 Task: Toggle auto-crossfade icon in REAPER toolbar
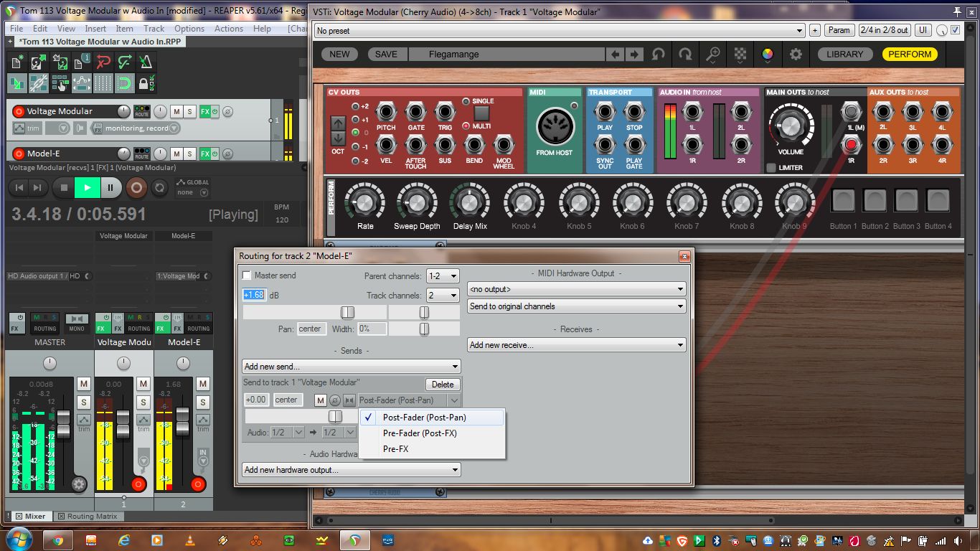pyautogui.click(x=17, y=83)
